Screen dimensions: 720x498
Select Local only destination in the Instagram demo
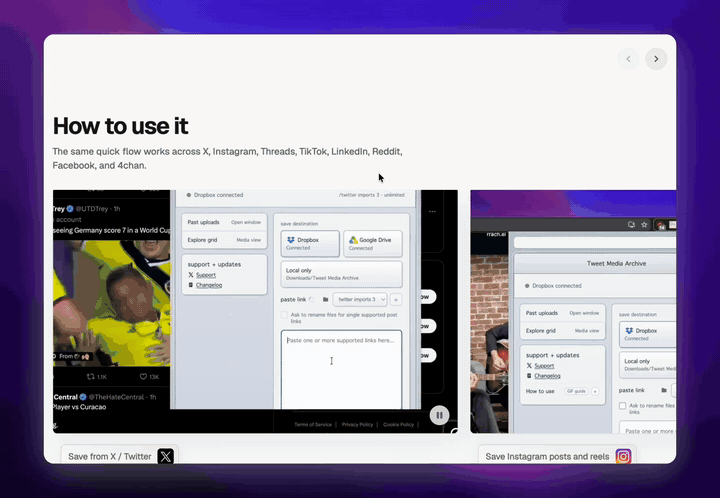(x=647, y=365)
